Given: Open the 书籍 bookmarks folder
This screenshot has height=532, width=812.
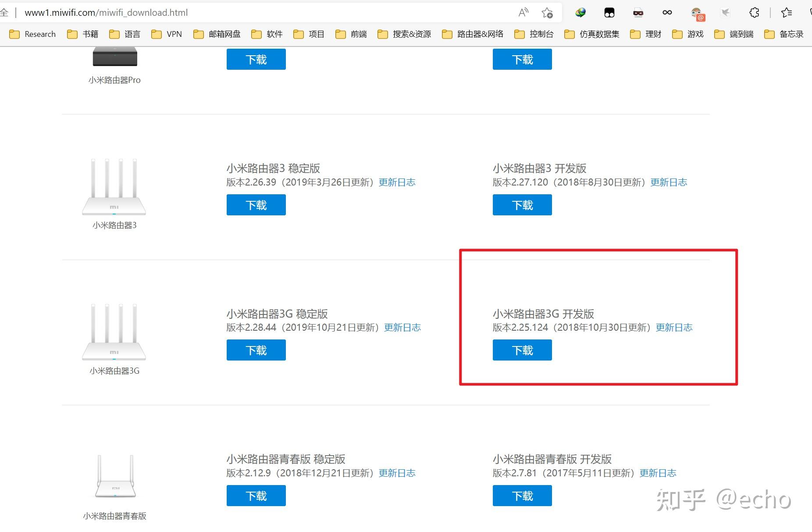Looking at the screenshot, I should [82, 34].
